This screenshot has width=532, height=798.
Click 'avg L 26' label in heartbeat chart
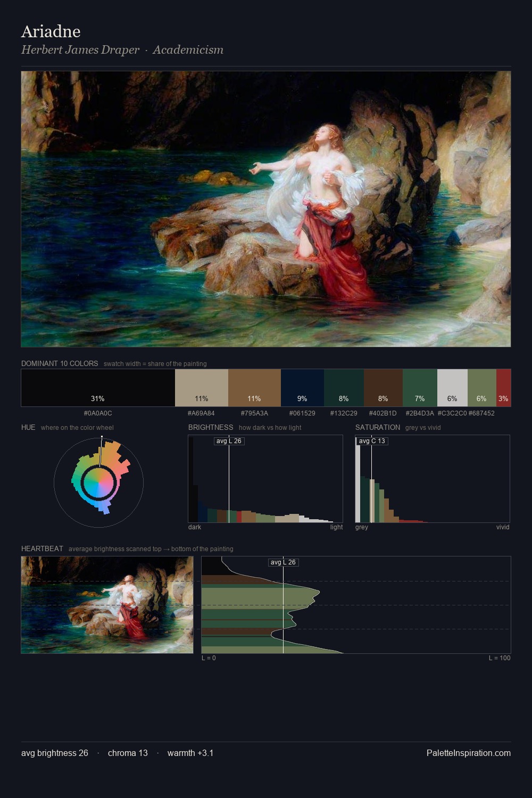[283, 562]
